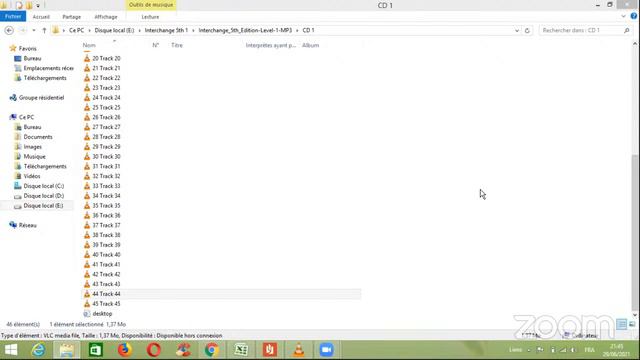This screenshot has height=360, width=640.
Task: Click Ce PC in the breadcrumb path
Action: click(76, 30)
